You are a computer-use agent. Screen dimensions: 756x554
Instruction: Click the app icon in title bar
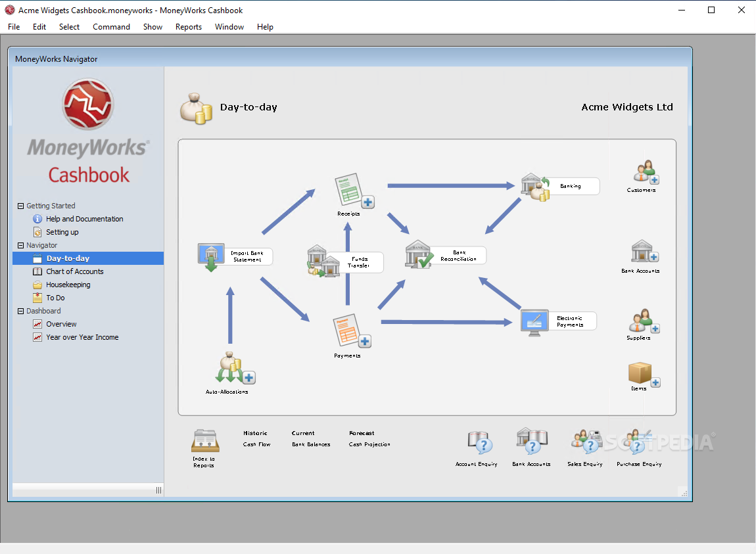(10, 10)
